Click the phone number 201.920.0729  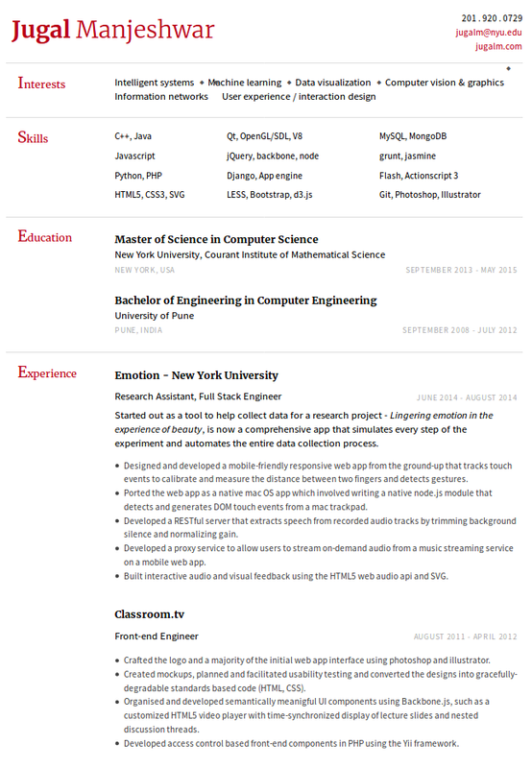pos(492,18)
